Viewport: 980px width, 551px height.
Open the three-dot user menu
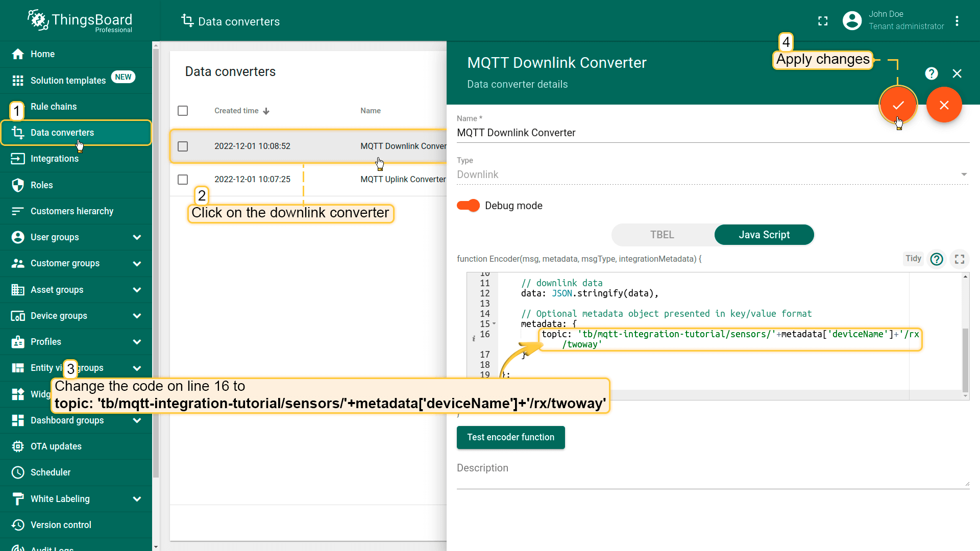click(957, 21)
